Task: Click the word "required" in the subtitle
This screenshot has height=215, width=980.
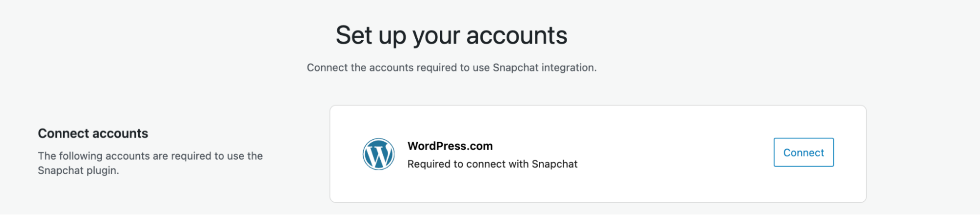Action: (436, 68)
